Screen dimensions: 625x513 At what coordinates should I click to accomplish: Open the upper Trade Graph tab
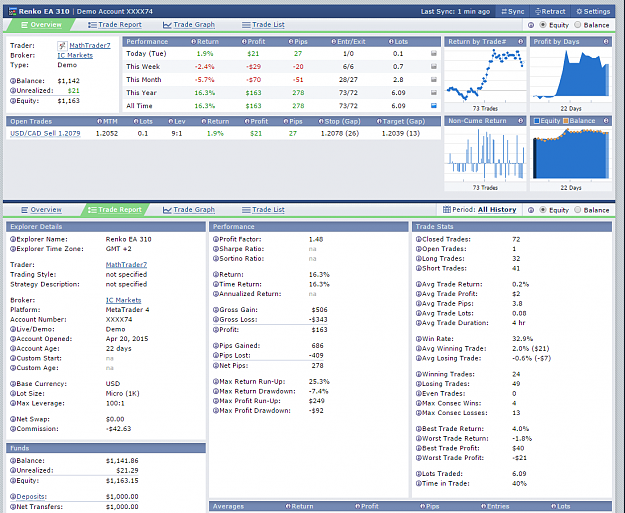pos(189,25)
